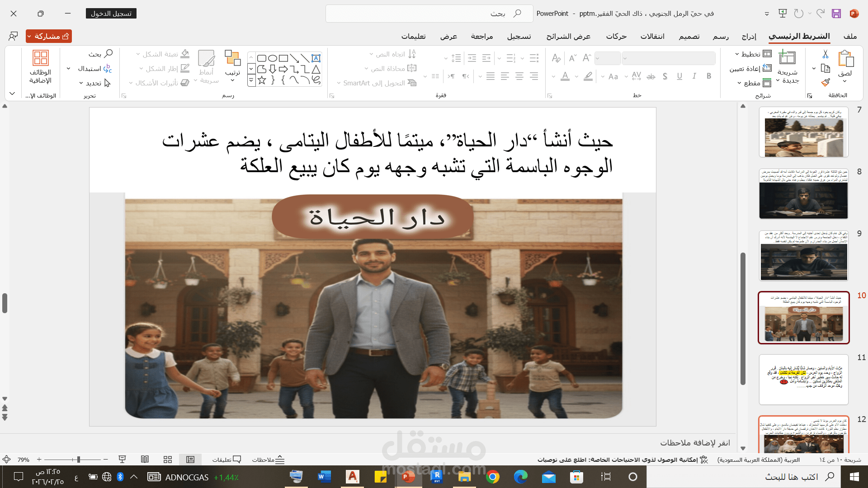The image size is (868, 488).
Task: Click the zoom slider handle
Action: [x=79, y=460]
